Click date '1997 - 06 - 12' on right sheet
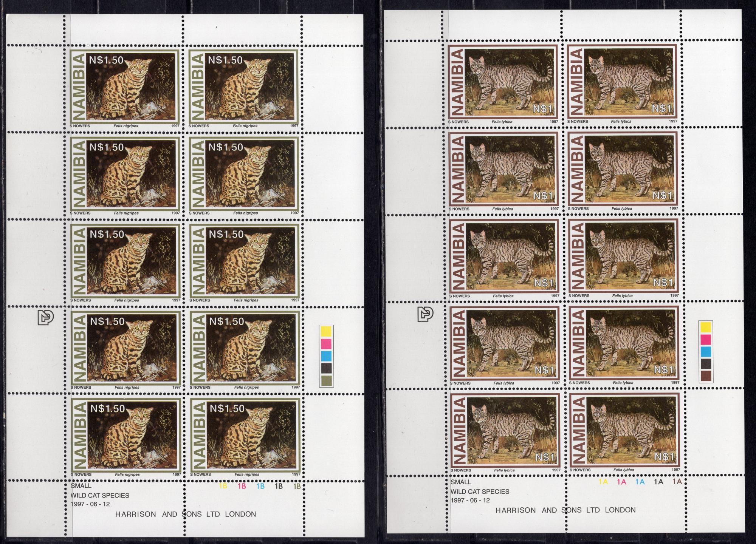 click(470, 500)
